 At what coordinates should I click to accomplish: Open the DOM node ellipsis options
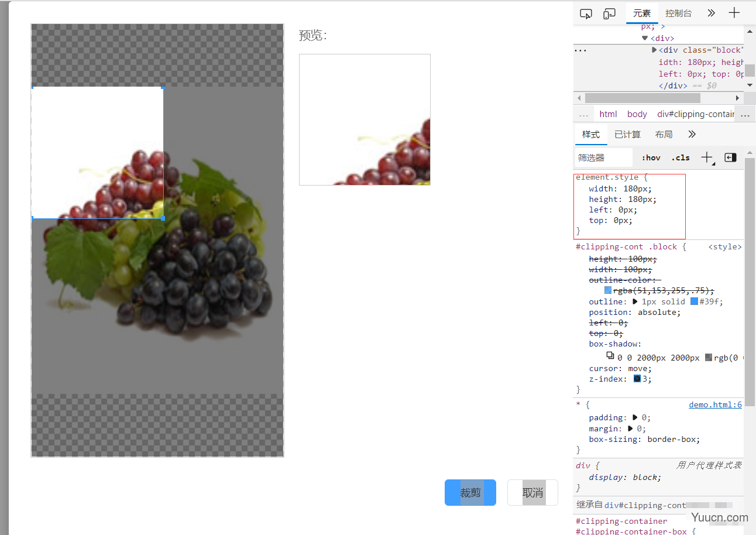(580, 50)
